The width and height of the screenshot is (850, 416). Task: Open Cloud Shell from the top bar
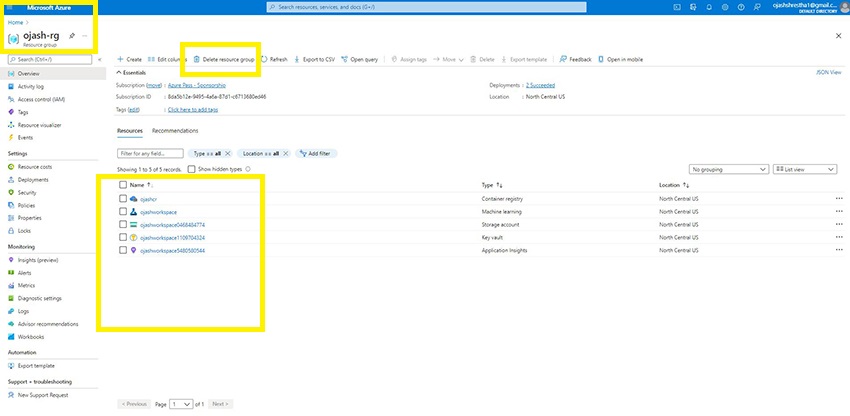click(677, 7)
